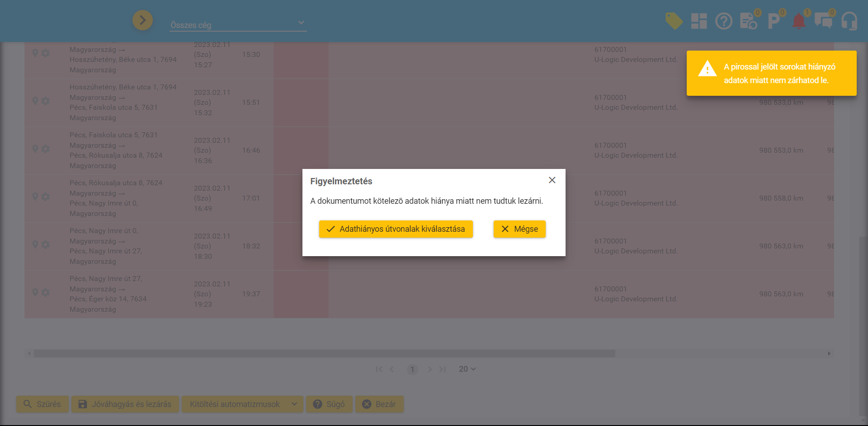Click Adathiányos útvonalak kiválasztása button
Viewport: 868px width, 426px height.
(x=396, y=229)
